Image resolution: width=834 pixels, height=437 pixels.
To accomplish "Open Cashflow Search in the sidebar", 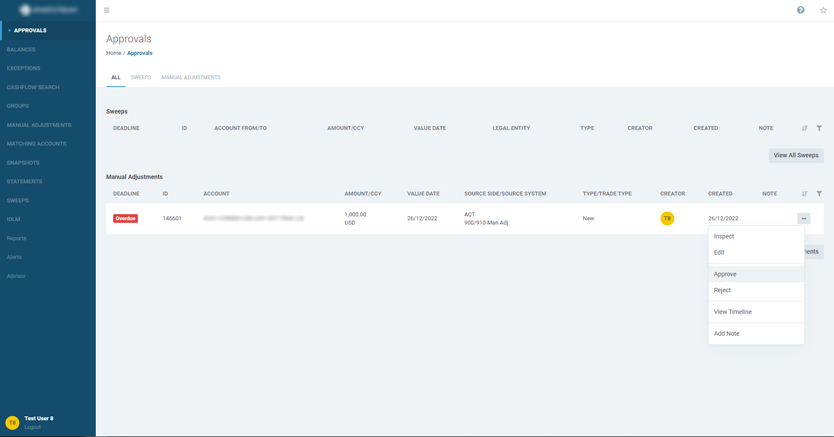I will click(33, 87).
